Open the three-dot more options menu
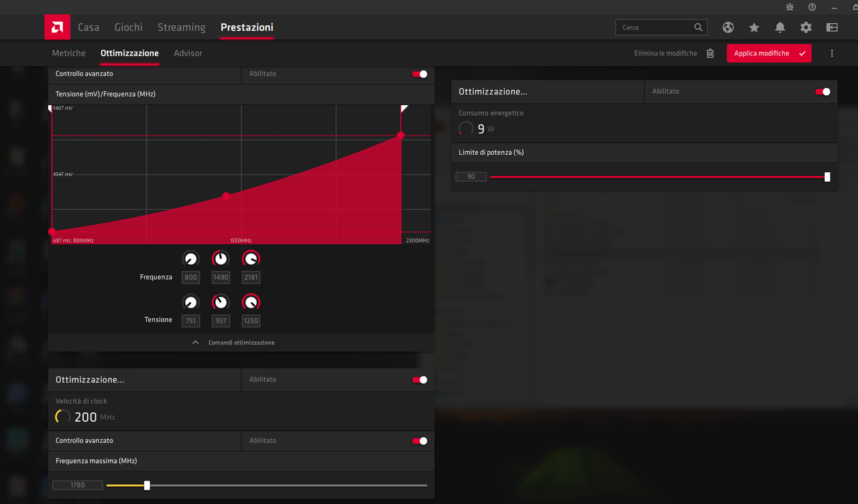The image size is (858, 504). tap(832, 53)
